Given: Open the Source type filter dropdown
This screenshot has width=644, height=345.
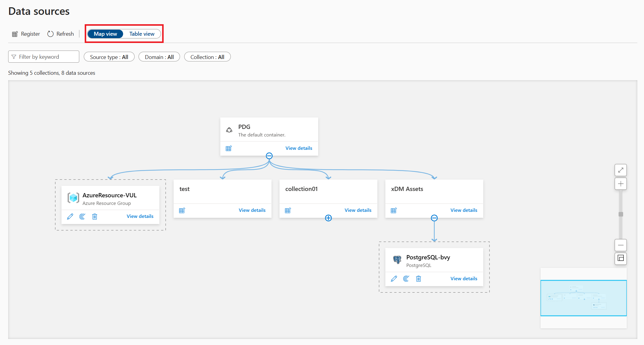Looking at the screenshot, I should point(109,57).
